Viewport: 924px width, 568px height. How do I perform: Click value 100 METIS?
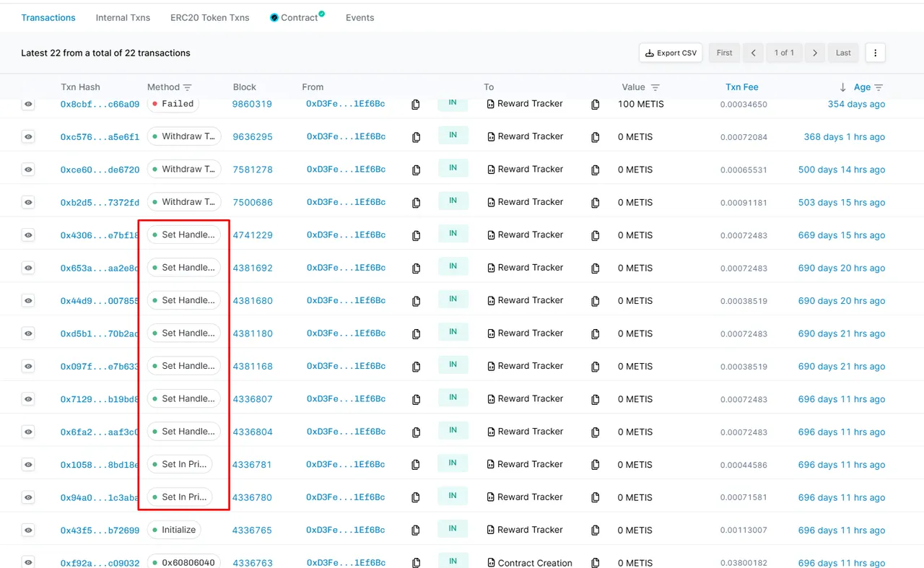[641, 104]
